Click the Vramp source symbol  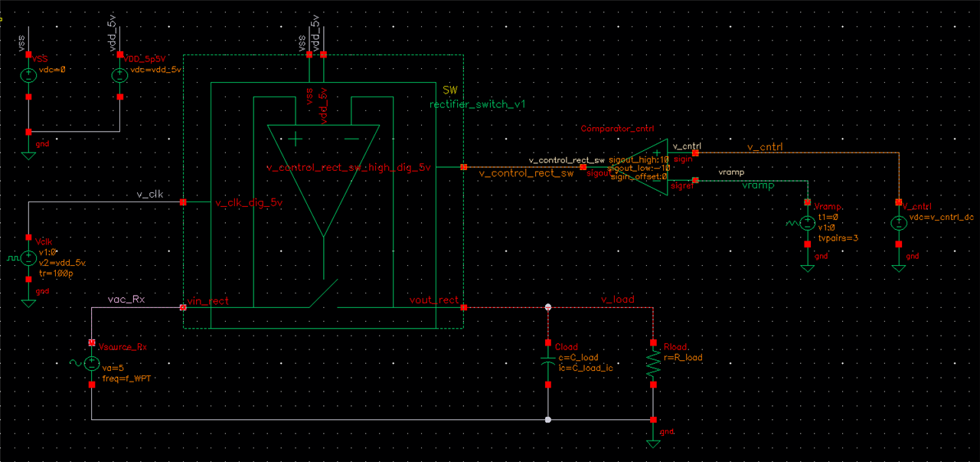[807, 224]
